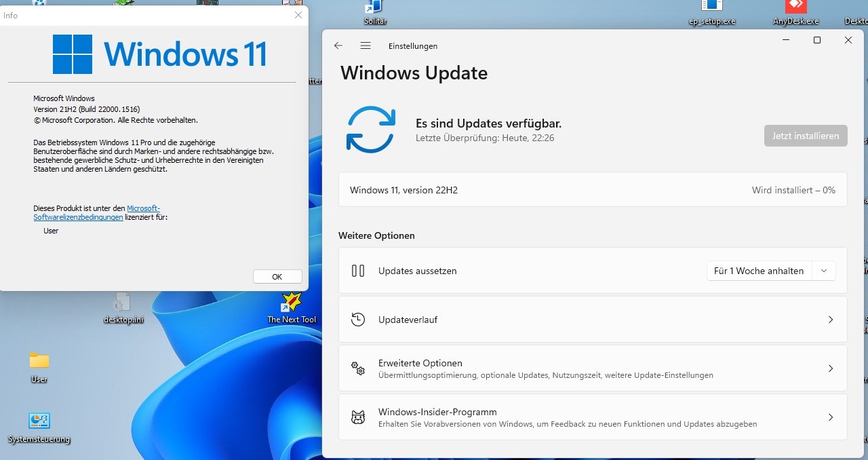Click the Updateverlauf label text
This screenshot has height=460, width=868.
[x=408, y=320]
